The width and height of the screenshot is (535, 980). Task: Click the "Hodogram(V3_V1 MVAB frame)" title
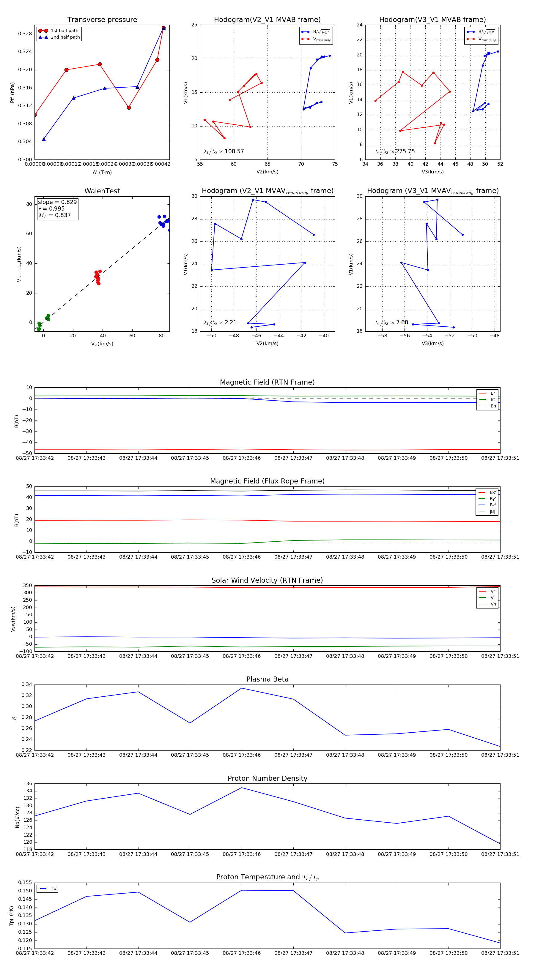432,20
